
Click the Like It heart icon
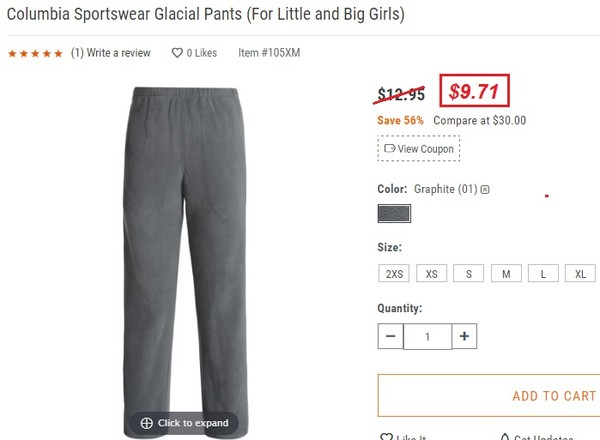point(386,437)
